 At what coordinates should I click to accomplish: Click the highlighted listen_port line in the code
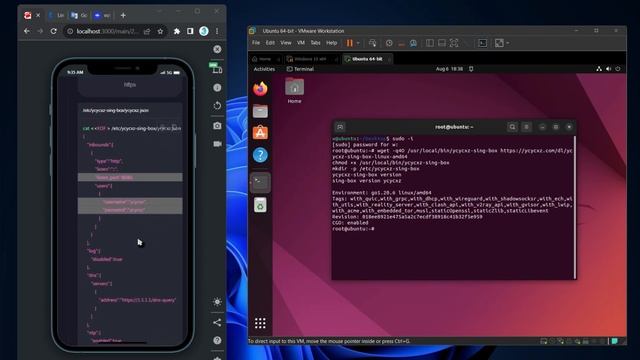pyautogui.click(x=130, y=177)
